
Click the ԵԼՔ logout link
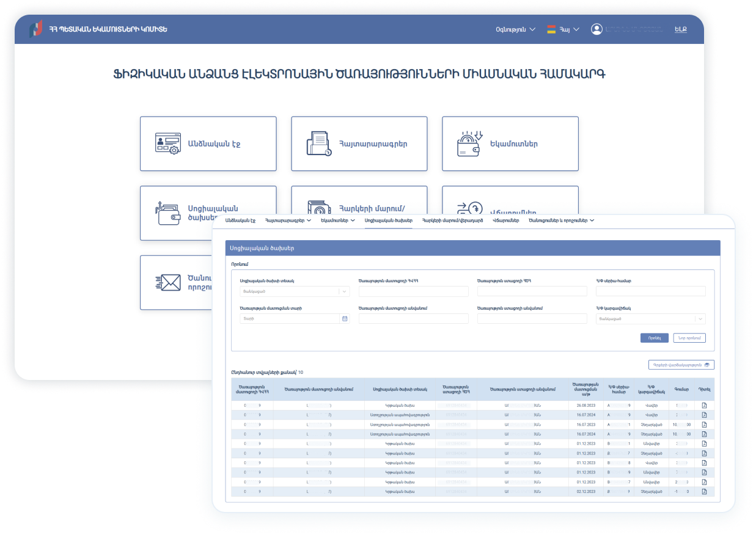pyautogui.click(x=680, y=29)
